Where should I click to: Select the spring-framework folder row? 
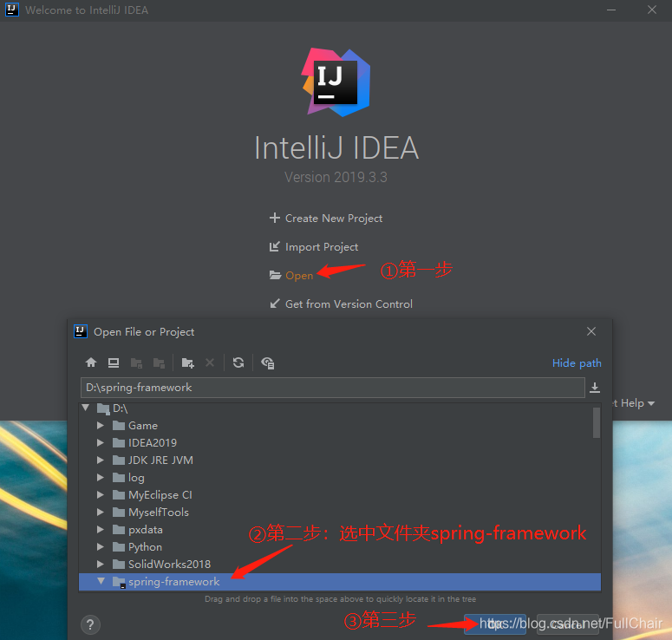pyautogui.click(x=340, y=582)
